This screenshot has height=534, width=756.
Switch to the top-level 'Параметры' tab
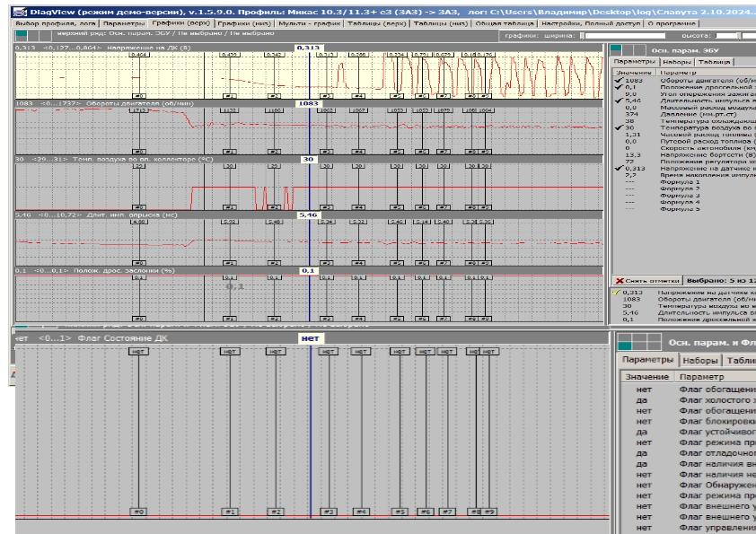(124, 23)
